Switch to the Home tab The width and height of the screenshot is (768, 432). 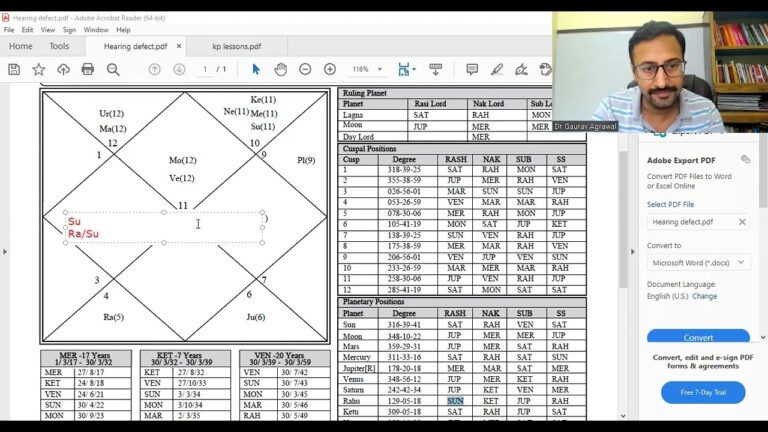coord(21,46)
